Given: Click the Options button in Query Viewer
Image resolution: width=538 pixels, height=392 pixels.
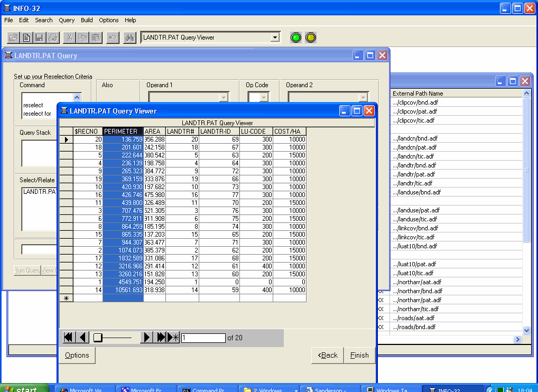Looking at the screenshot, I should coord(77,356).
